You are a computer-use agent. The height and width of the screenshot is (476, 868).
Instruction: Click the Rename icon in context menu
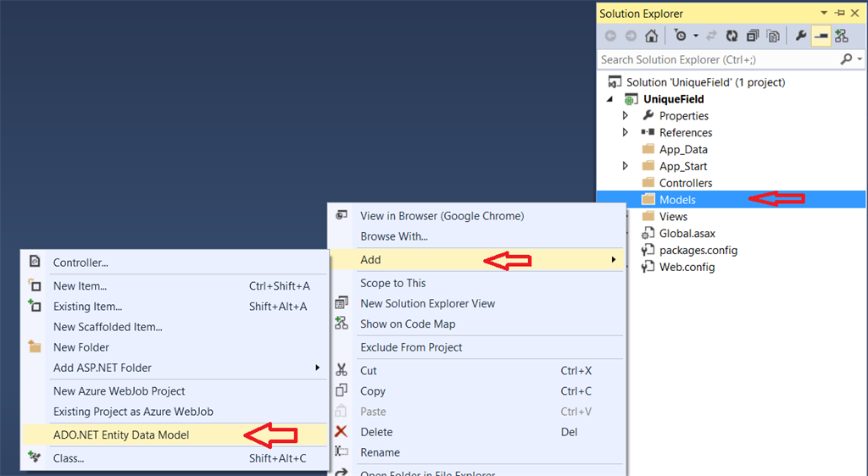(342, 451)
